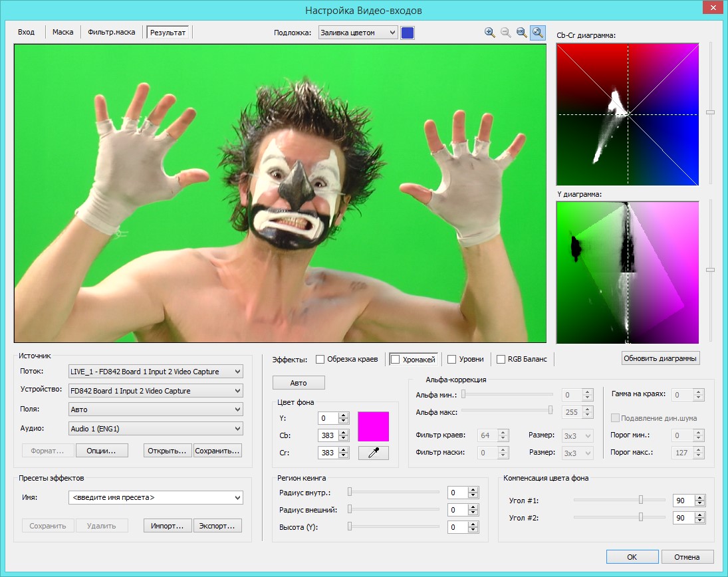The image size is (728, 577).
Task: Click the Cb-Cr diagram vertical slider handle
Action: 710,112
